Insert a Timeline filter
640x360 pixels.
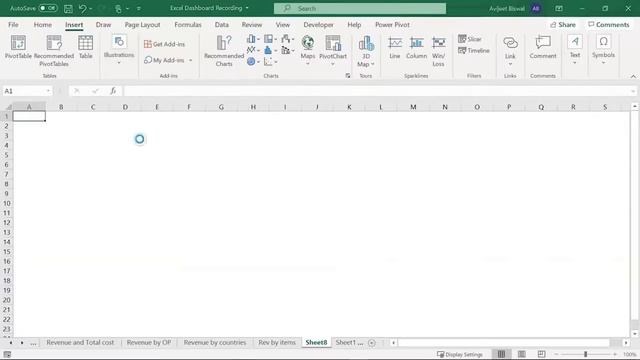pos(474,51)
